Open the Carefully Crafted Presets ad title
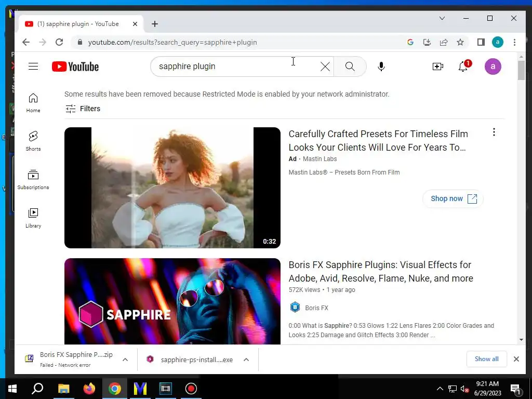 [x=378, y=140]
